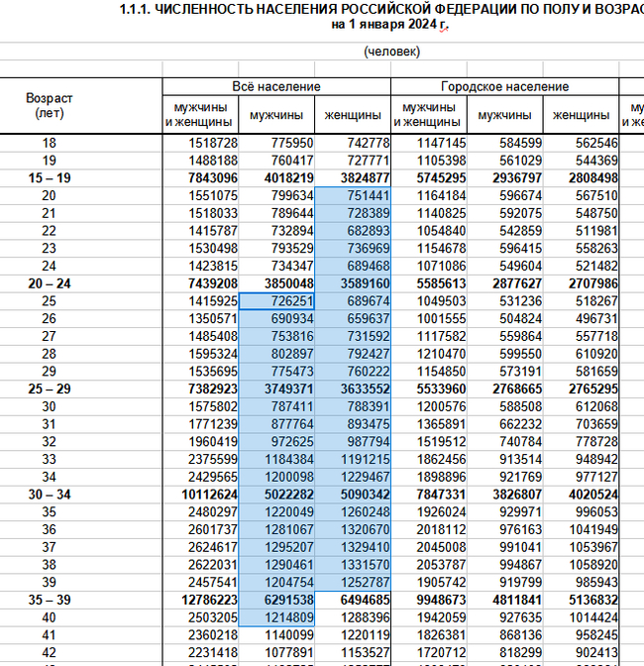644x666 pixels.
Task: Select the active cell 726251
Action: (x=276, y=301)
